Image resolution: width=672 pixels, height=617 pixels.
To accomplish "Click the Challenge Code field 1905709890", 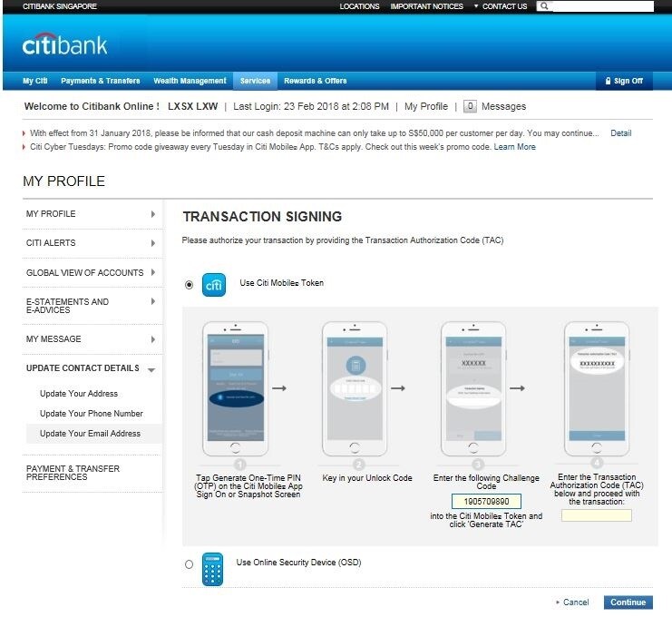I will 486,501.
